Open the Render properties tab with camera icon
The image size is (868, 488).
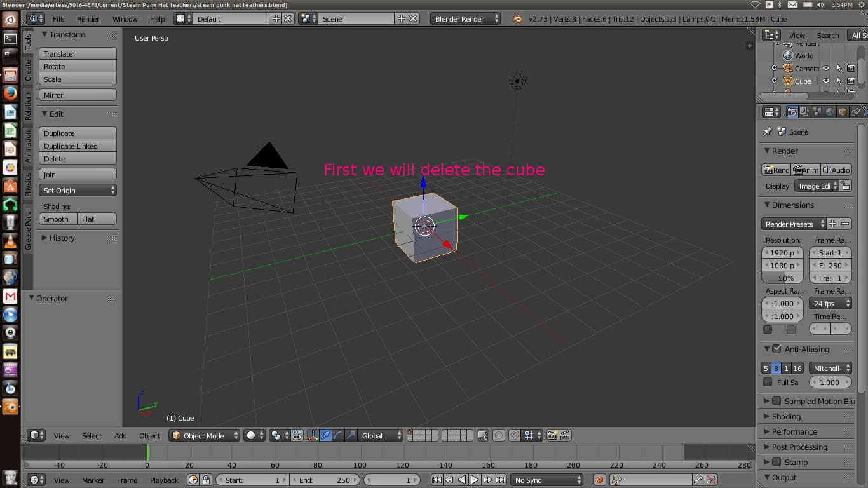click(x=792, y=111)
